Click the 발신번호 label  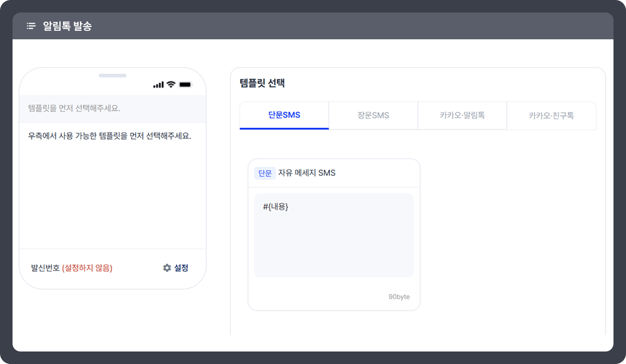(45, 268)
